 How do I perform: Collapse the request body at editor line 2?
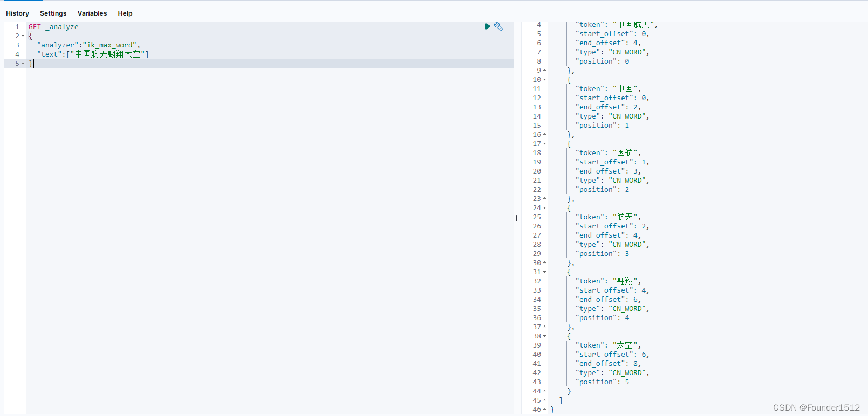tap(23, 36)
